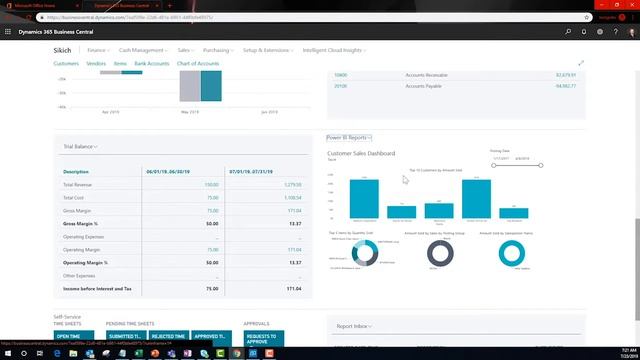Screen dimensions: 640x360
Task: Open the settings gear icon in header
Action: click(x=600, y=31)
